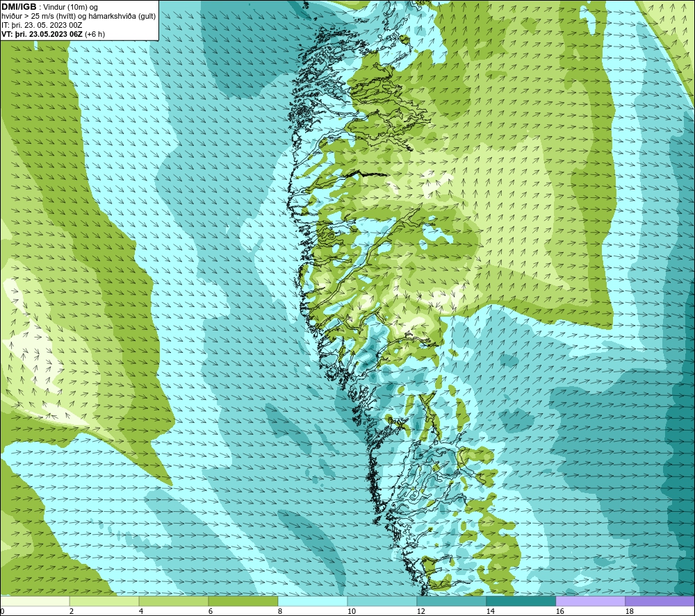Click the legend scale value '6'

(211, 611)
